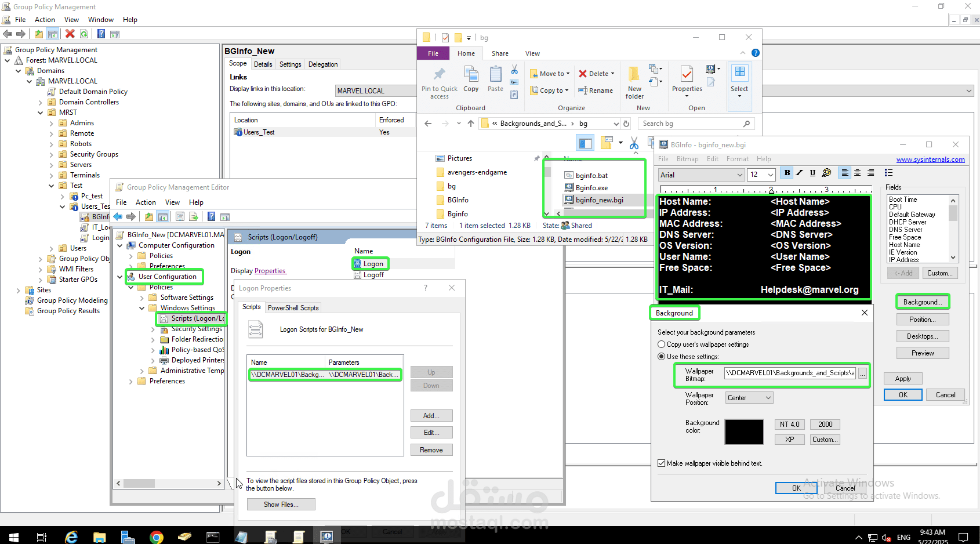Select bginfo.bat in the file list
980x544 pixels.
point(591,176)
